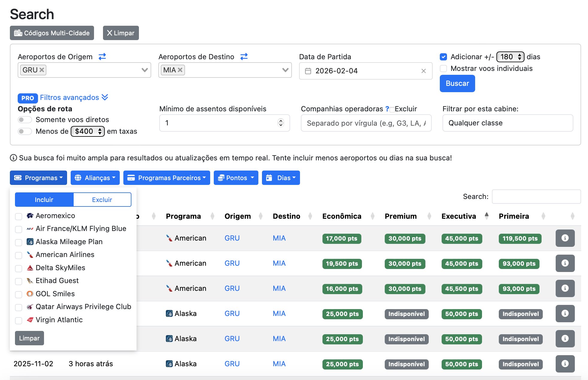Open GRU link in first American row

tap(232, 238)
